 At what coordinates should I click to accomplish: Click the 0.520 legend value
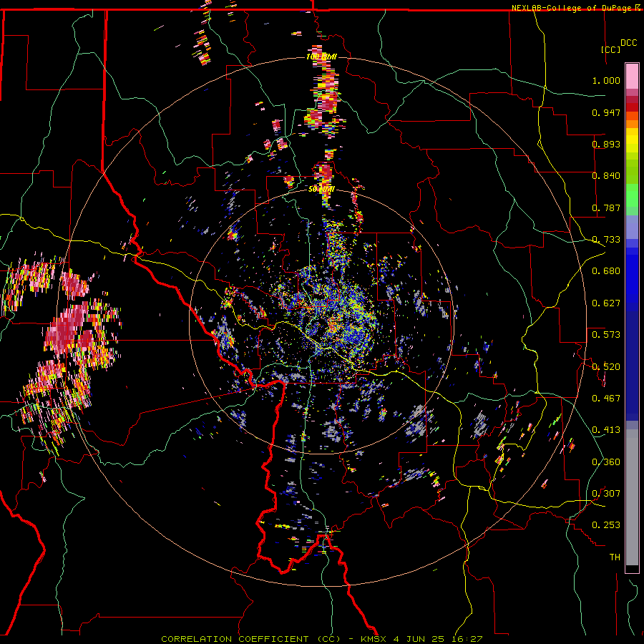[606, 366]
